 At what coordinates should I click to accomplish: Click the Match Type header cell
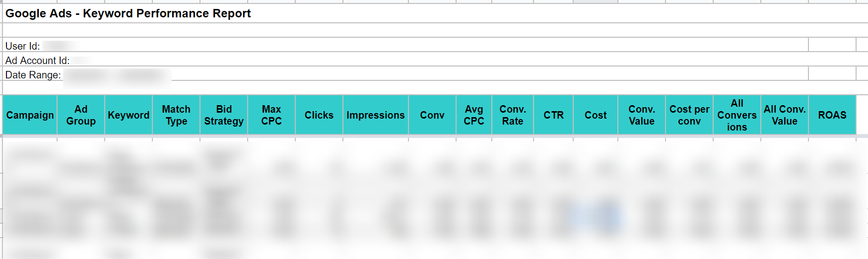point(176,115)
